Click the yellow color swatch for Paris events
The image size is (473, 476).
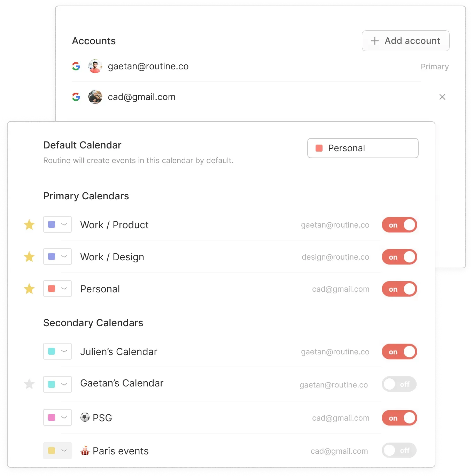pos(52,451)
